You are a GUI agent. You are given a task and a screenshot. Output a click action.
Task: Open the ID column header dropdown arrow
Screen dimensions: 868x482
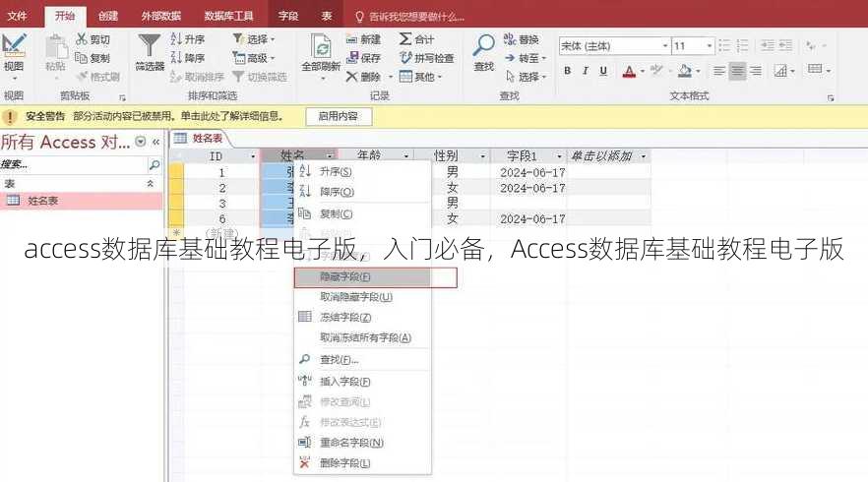click(253, 156)
